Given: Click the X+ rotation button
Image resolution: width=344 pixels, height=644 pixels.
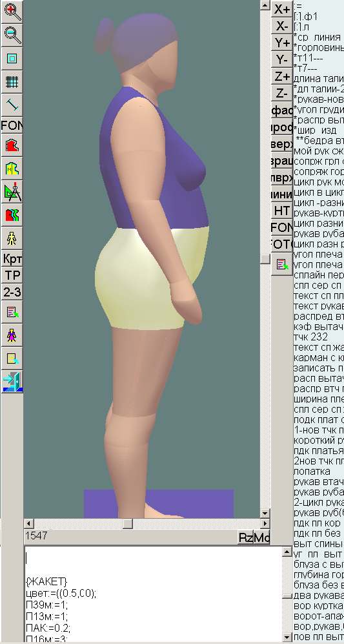Looking at the screenshot, I should [x=281, y=10].
